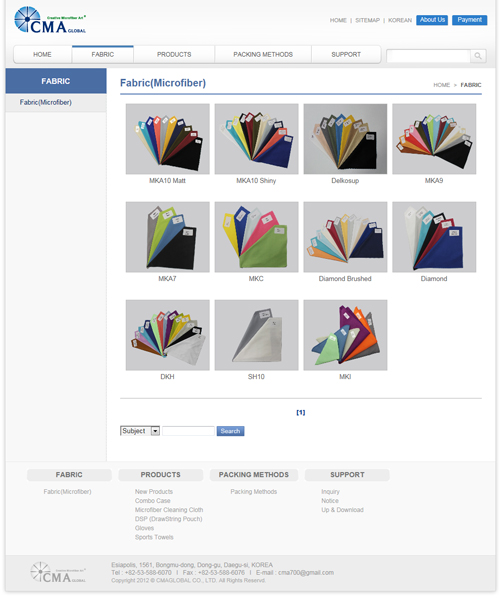Click the magnifier search icon in header
The height and width of the screenshot is (601, 500).
point(478,56)
